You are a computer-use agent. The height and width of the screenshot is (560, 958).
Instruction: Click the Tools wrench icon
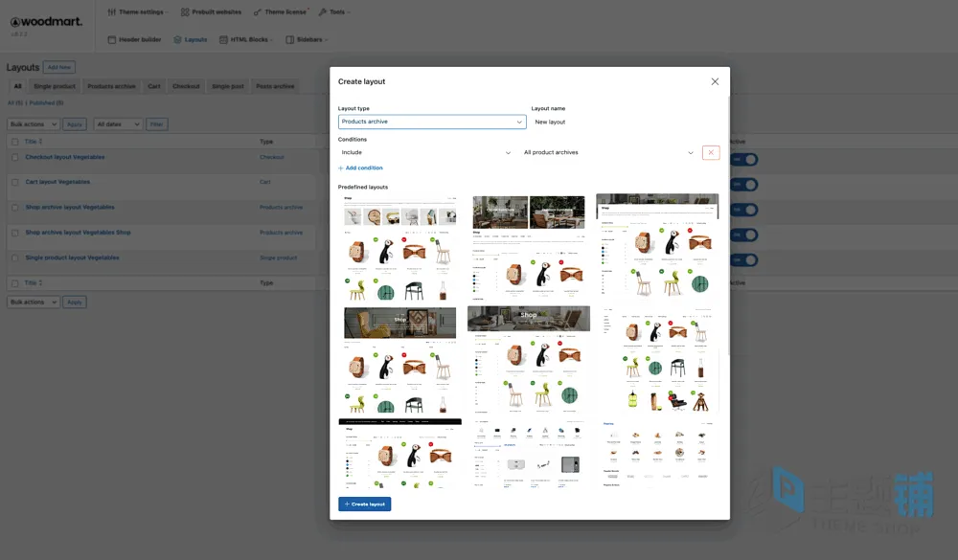(x=323, y=12)
